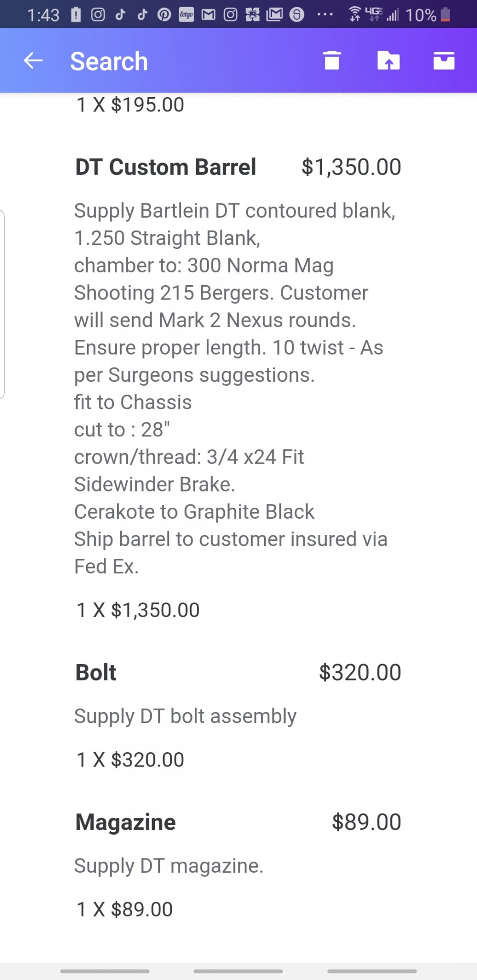Screen dimensions: 477x980
Task: Tap the letgo notification icon
Action: click(186, 15)
